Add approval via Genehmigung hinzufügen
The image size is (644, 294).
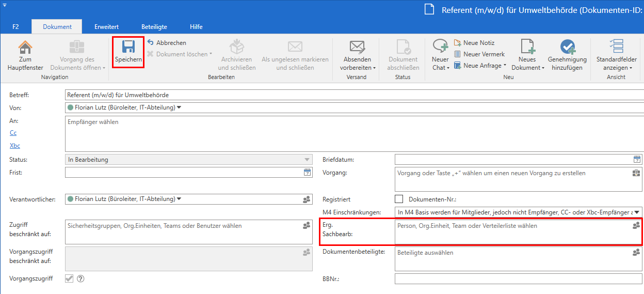point(567,48)
